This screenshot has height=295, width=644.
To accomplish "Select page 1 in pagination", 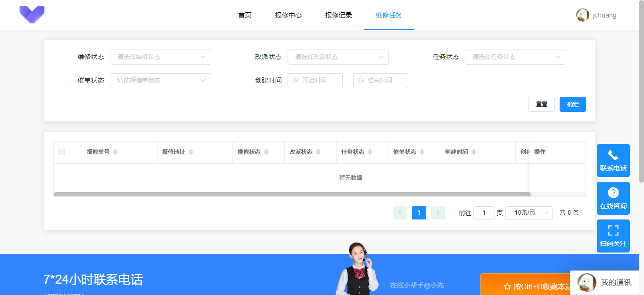I will click(419, 213).
